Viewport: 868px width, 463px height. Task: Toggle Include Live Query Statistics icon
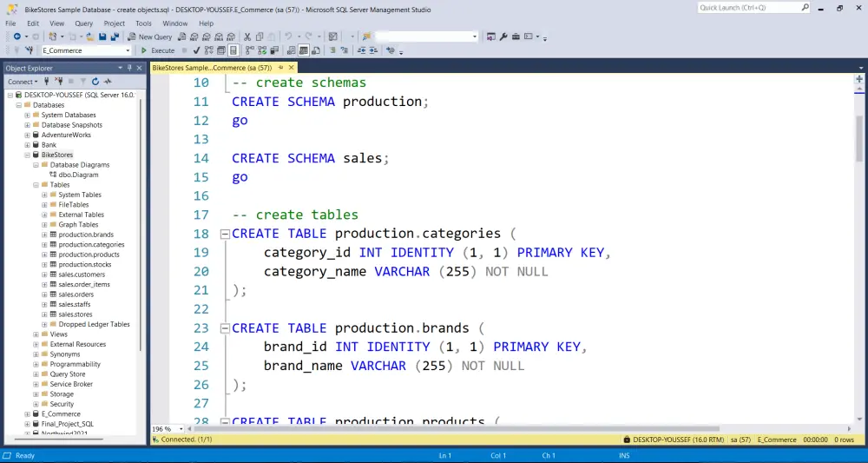pyautogui.click(x=262, y=50)
